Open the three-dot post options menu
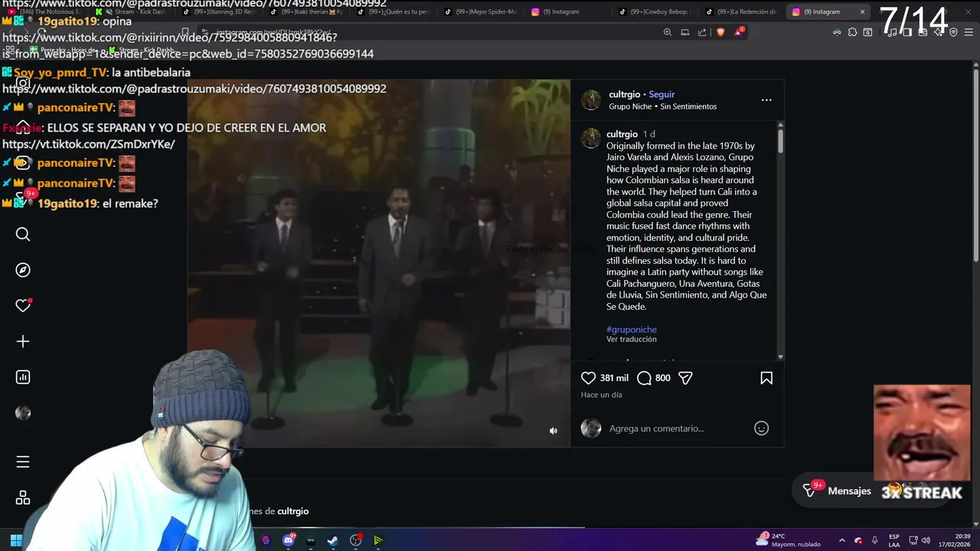Screen dimensions: 980x551 point(766,100)
